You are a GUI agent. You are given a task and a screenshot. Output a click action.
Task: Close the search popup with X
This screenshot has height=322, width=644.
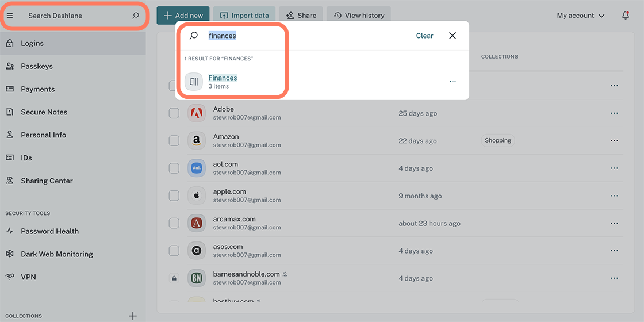(x=453, y=36)
